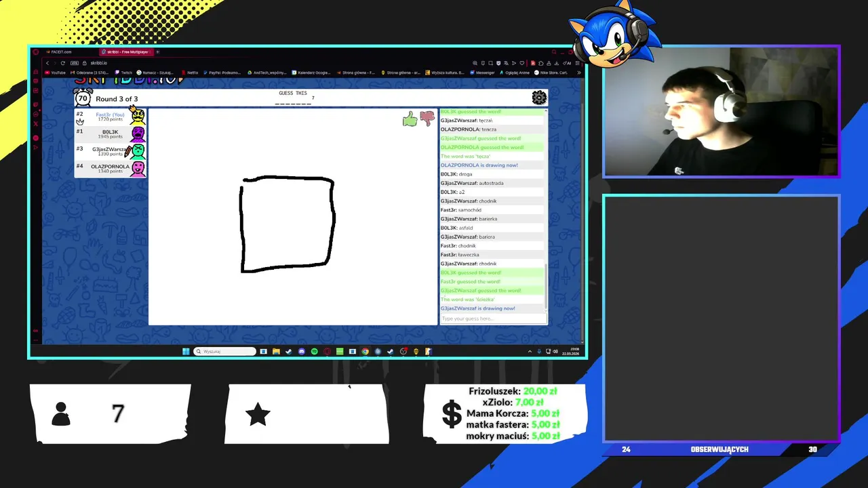Switch to the skribbl Free Multiplayer tab
This screenshot has width=868, height=488.
[126, 52]
